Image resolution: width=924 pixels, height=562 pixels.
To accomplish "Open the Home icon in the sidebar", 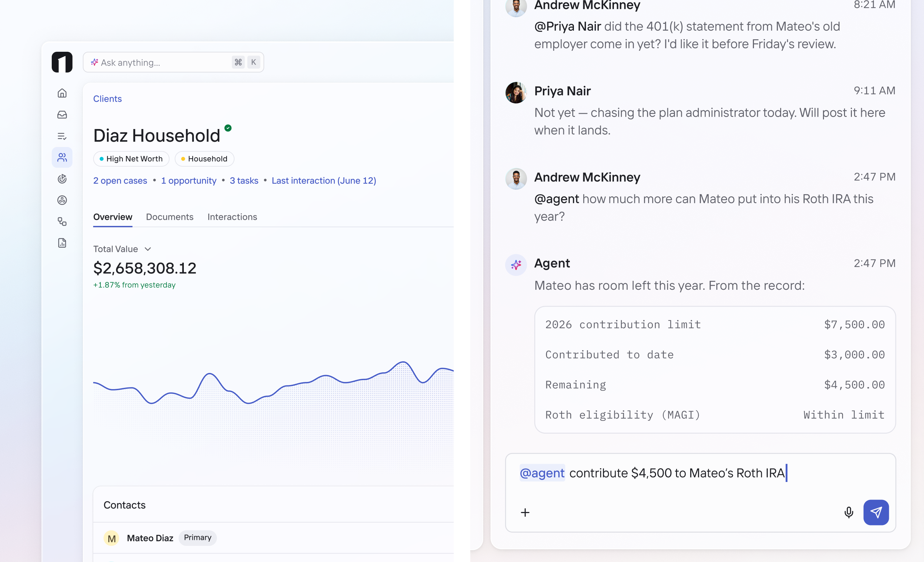I will point(62,93).
